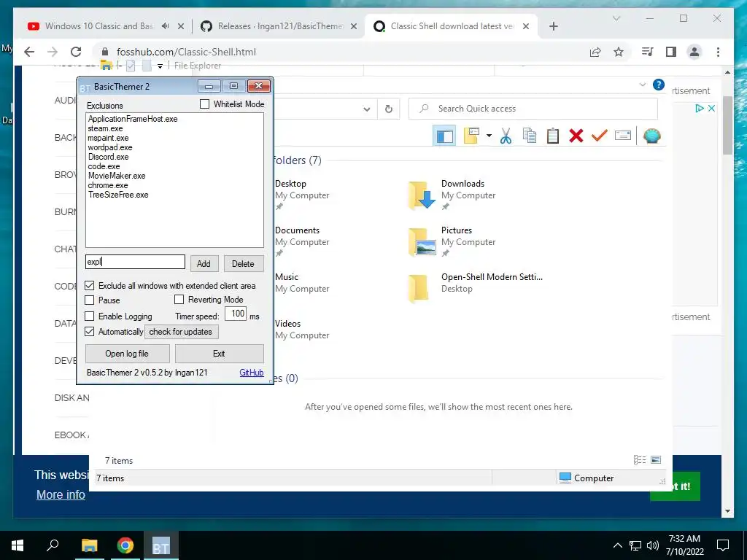Click the Explorer address bar refresh icon
This screenshot has height=560, width=747.
click(x=389, y=109)
